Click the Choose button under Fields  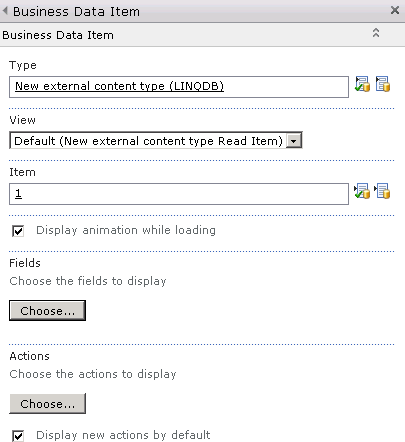pos(47,311)
